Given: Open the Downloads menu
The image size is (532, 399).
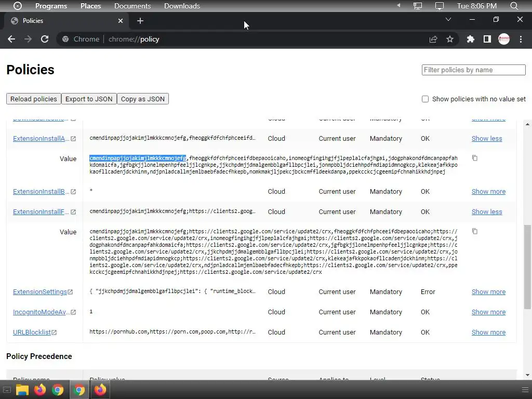Looking at the screenshot, I should coord(182,6).
